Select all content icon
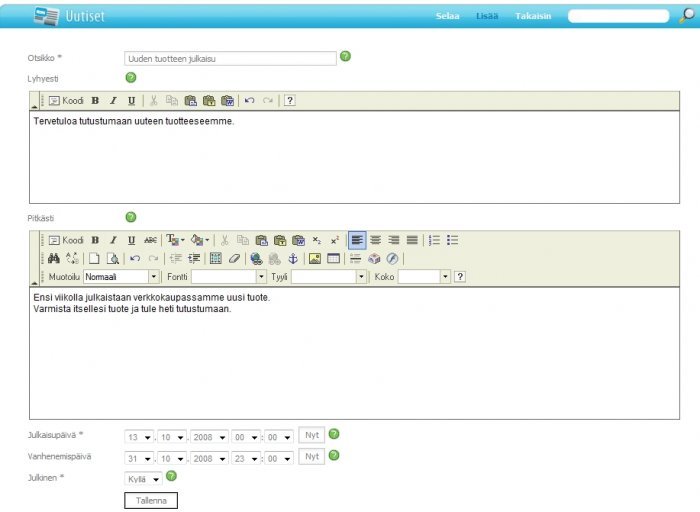The image size is (700, 512). click(x=216, y=258)
